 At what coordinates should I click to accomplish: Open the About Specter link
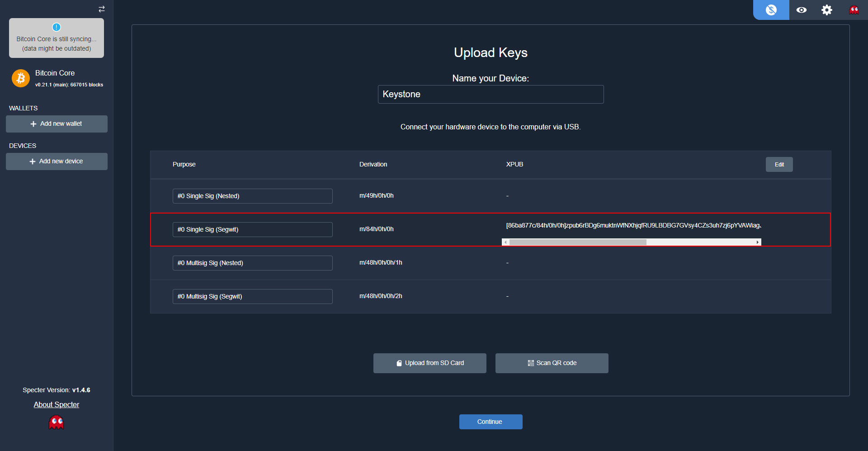tap(57, 405)
